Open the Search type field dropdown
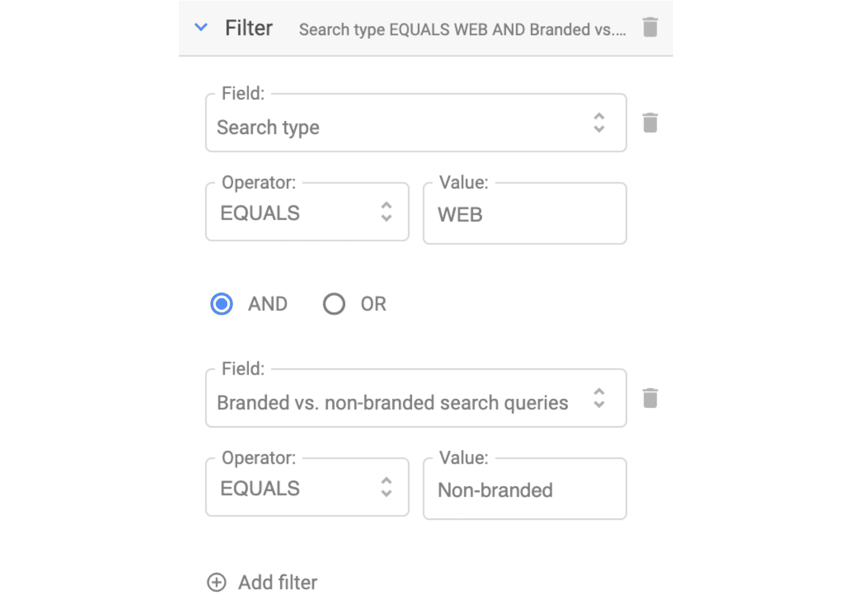The height and width of the screenshot is (616, 852). (416, 123)
